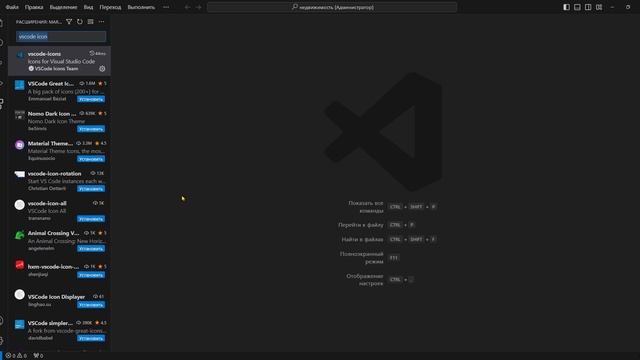Open the Выполнить menu
Viewport: 640px width, 360px height.
141,7
